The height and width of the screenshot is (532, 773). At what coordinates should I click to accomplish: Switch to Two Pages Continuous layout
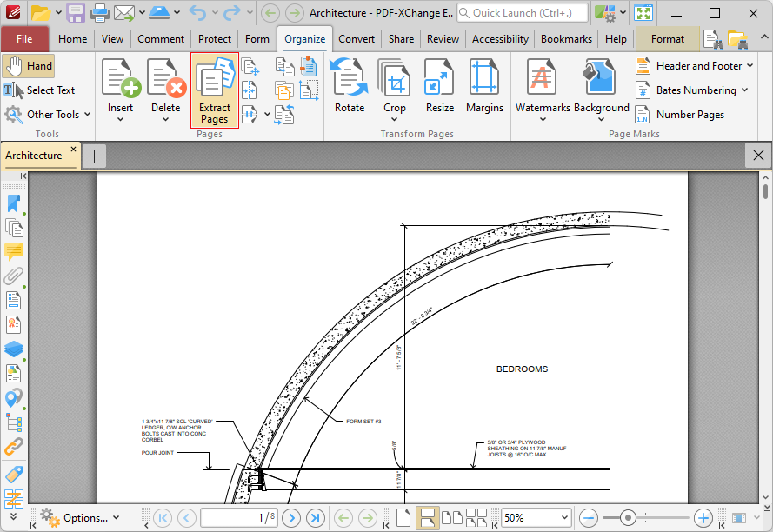click(x=476, y=518)
